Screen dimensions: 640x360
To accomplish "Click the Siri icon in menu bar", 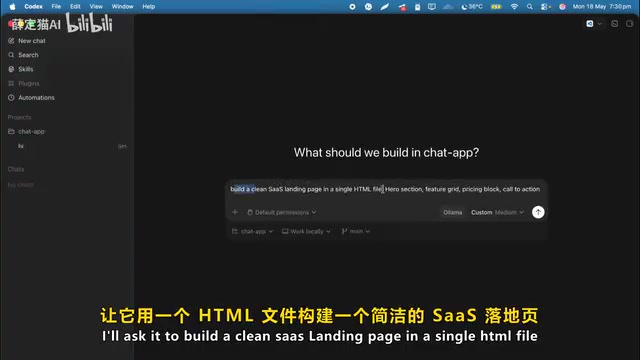I will pyautogui.click(x=562, y=7).
